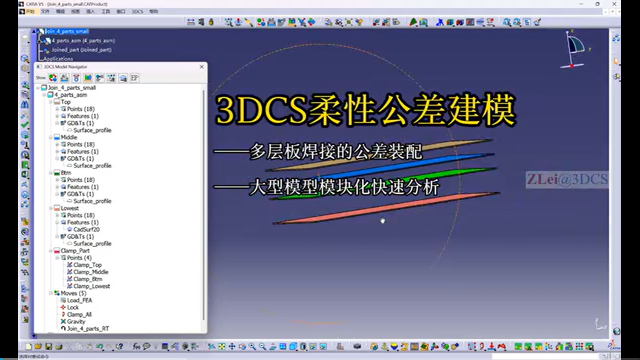Expand Points (18) under Top

(x=57, y=109)
